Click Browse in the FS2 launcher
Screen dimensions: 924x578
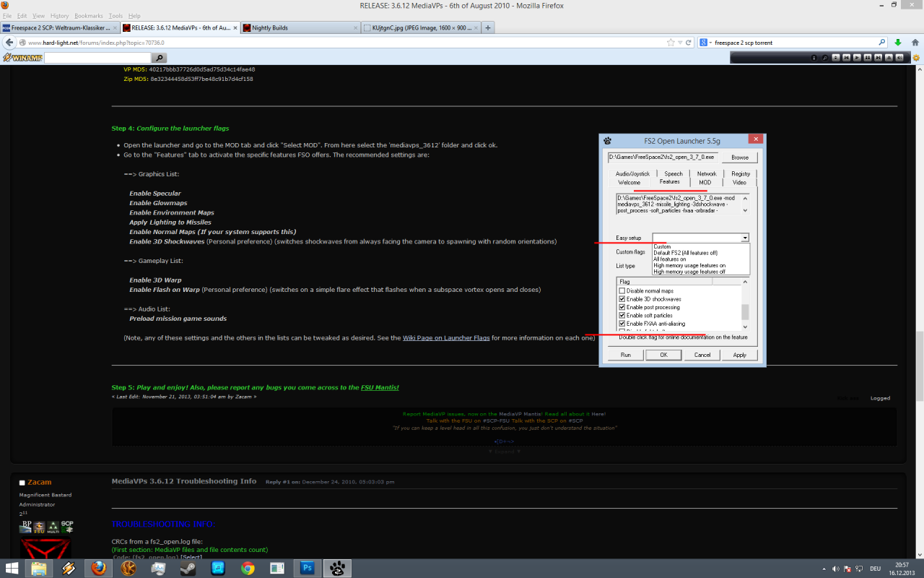pos(740,157)
